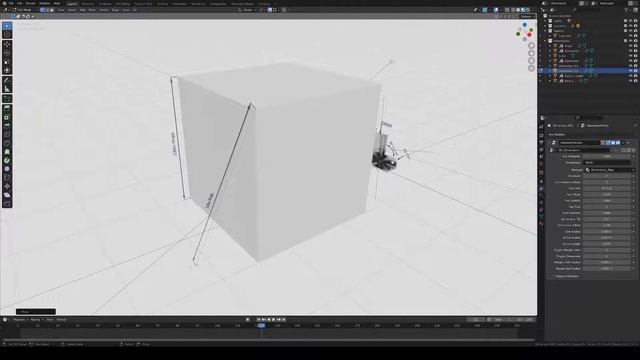Select the Extrude Region tool
Viewport: 640px width, 360px height.
click(7, 109)
